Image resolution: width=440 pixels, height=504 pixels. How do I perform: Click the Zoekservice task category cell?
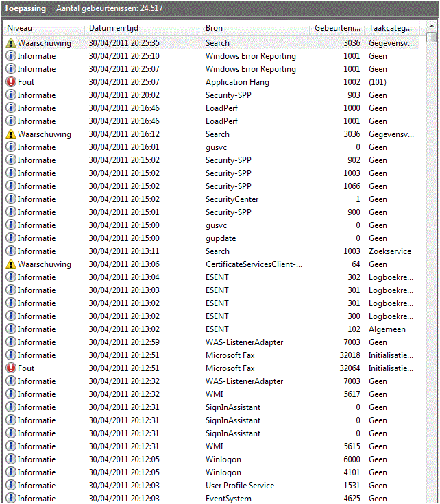(390, 251)
